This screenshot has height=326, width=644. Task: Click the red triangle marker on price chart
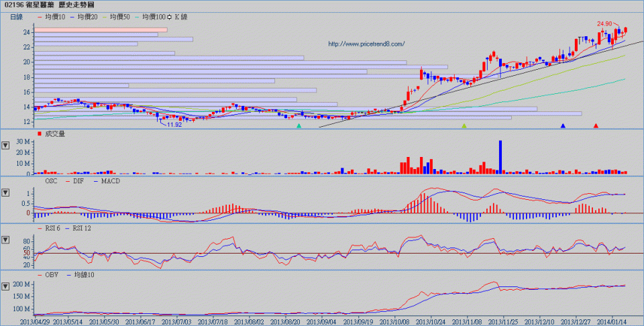click(596, 125)
